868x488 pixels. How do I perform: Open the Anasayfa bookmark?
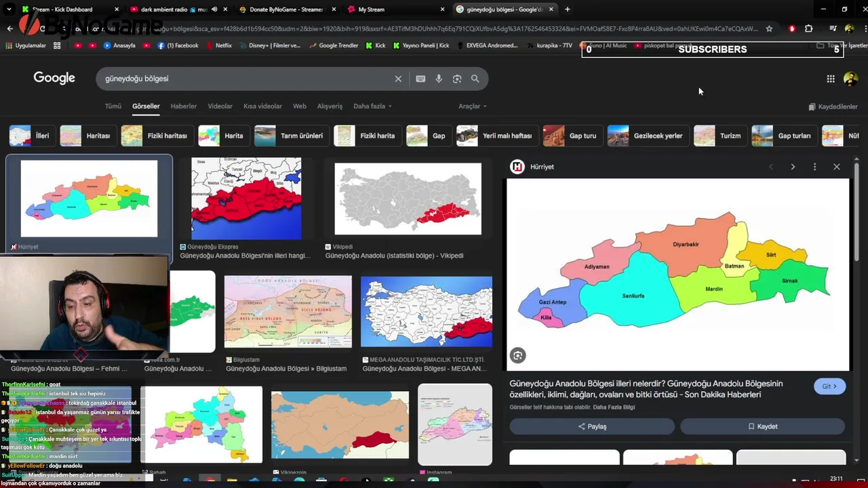(119, 45)
